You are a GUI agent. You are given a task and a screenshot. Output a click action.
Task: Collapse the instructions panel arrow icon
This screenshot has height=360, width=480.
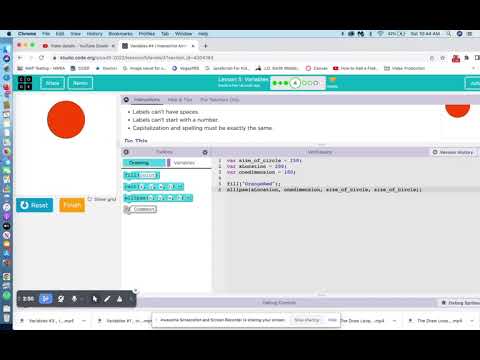click(126, 100)
